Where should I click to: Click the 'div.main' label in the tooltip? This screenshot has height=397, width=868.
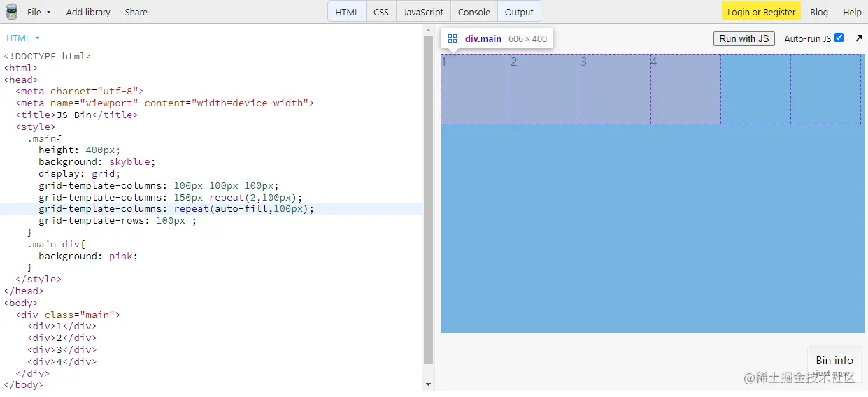pos(483,38)
